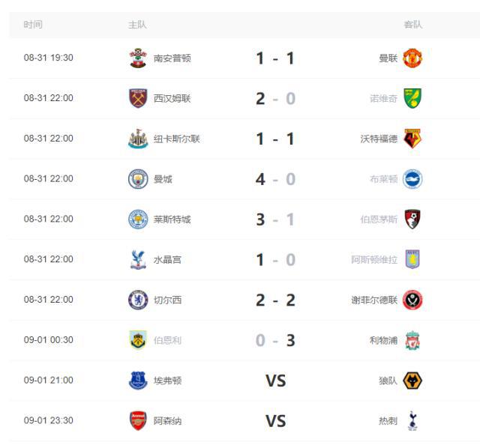Click the Southampton club crest
The width and height of the screenshot is (480, 448).
coord(138,58)
